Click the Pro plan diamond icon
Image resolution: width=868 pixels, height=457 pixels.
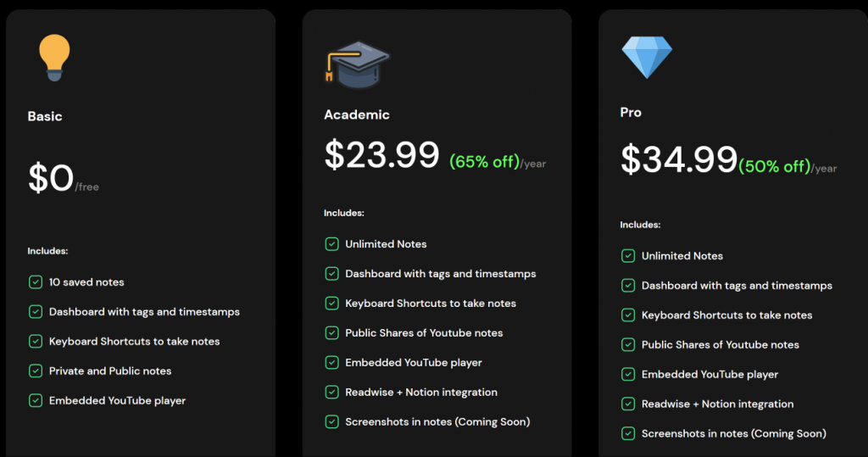[646, 56]
